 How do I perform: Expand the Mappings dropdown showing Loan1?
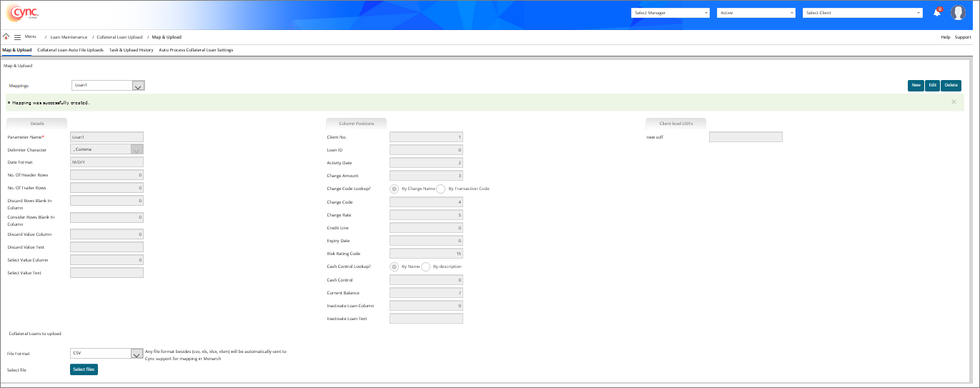point(139,85)
